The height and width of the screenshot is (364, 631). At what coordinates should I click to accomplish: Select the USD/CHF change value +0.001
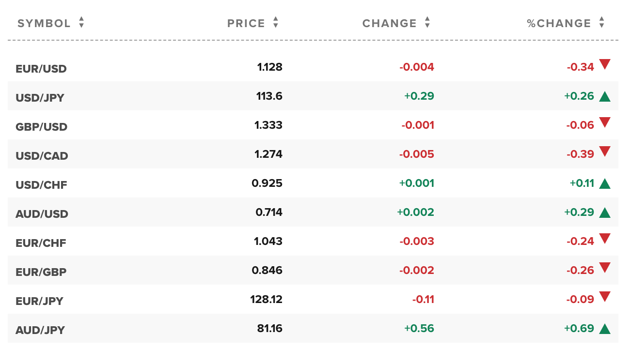(417, 183)
